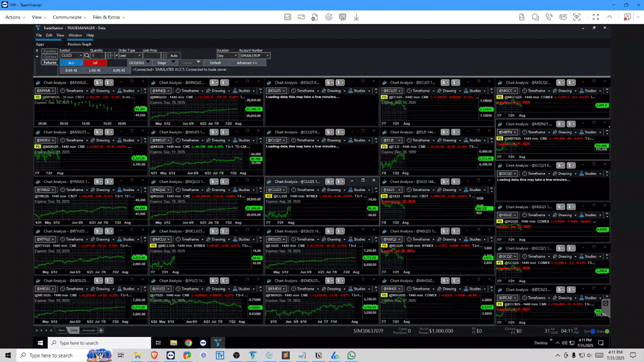Toggle I button on @CLU25 chart window
This screenshot has height=362, width=644.
tap(340, 182)
